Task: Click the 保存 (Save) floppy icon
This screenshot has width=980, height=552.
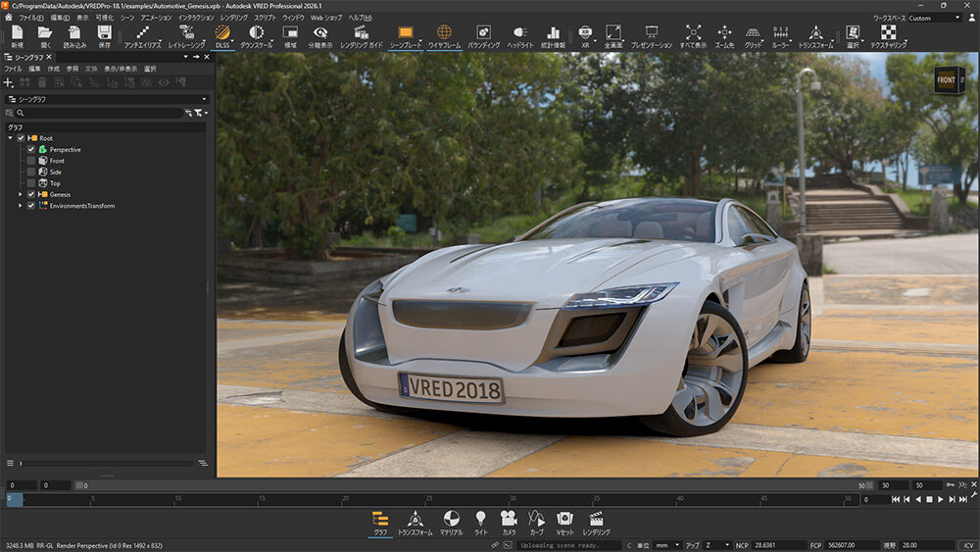Action: pos(105,36)
